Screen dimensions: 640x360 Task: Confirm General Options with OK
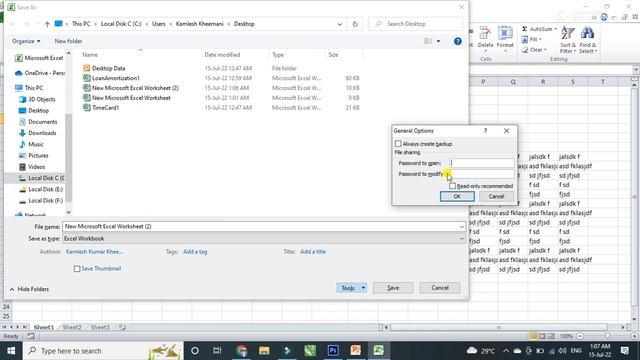click(457, 196)
